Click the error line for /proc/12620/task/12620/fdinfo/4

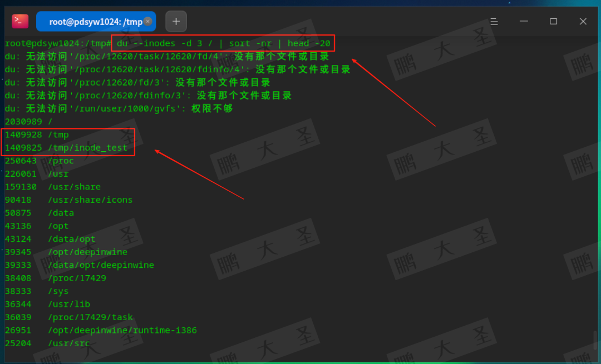[178, 69]
